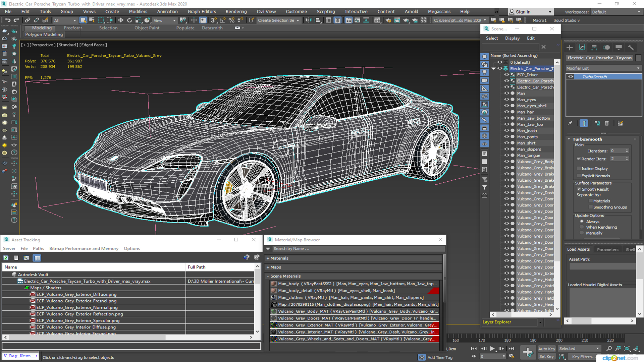
Task: Open the Rendering menu
Action: (x=236, y=11)
